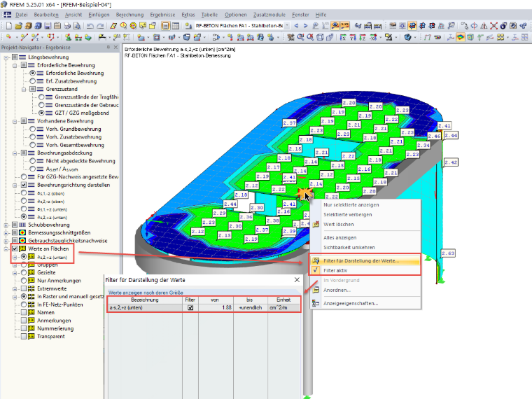Go to previous load case arrow
This screenshot has width=532, height=399.
coord(297,26)
